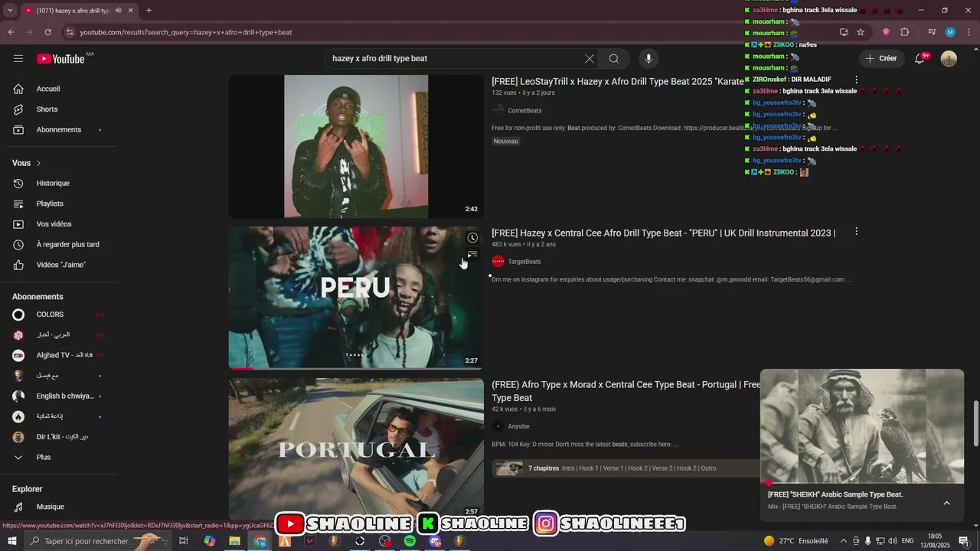Open File Explorer from the taskbar
This screenshot has height=551, width=980.
tap(234, 541)
